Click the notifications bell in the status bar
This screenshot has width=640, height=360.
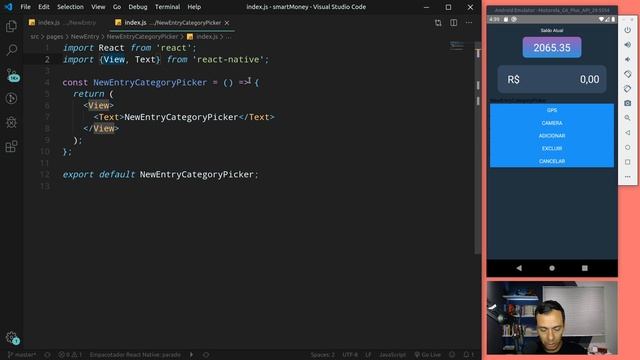point(468,355)
